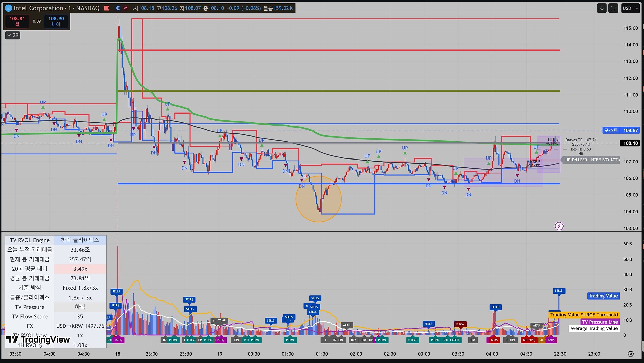
Task: Click the purple lightning bolt icon
Action: point(559,226)
